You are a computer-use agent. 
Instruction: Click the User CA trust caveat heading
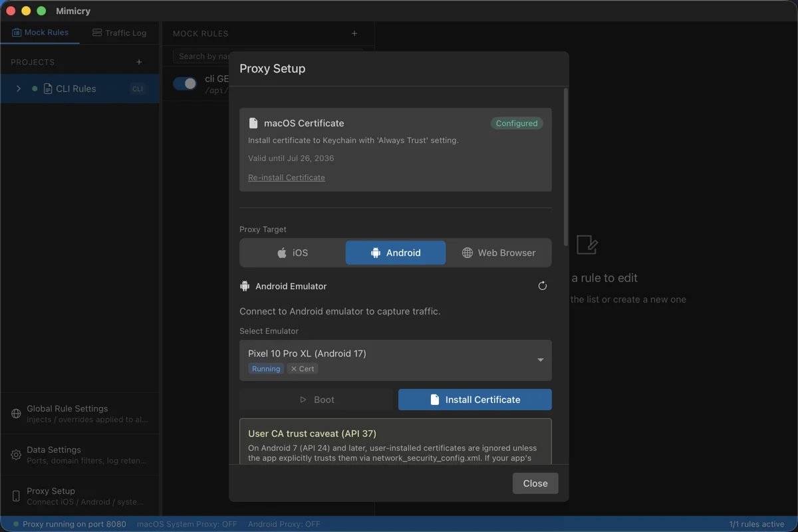pos(312,434)
